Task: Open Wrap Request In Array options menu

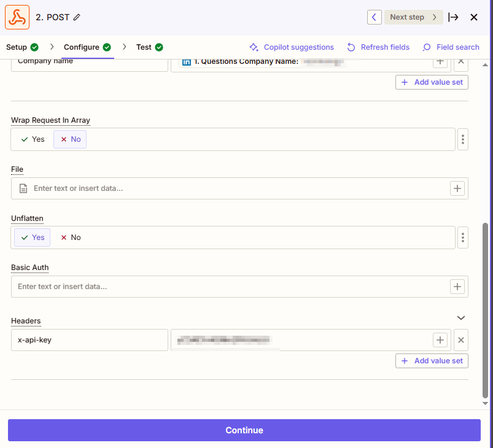Action: pos(463,139)
